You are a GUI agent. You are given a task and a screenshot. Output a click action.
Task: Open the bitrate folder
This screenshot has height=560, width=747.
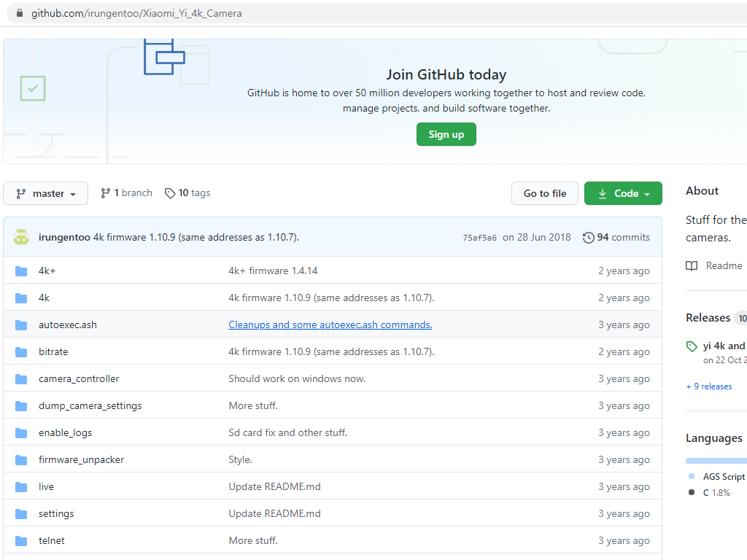click(x=53, y=352)
